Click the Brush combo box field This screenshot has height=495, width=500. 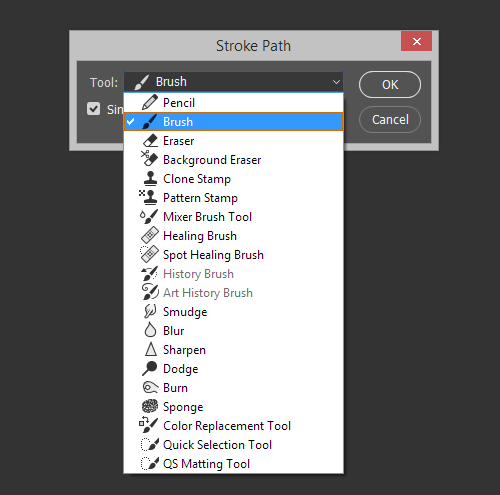233,82
